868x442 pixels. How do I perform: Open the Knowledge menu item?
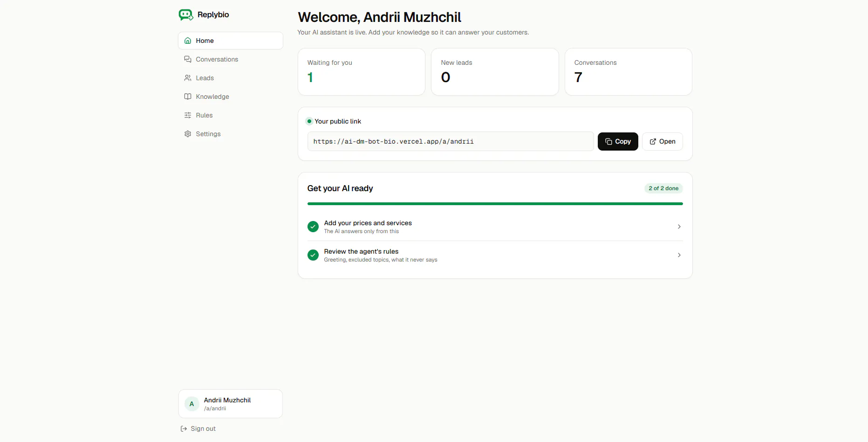coord(231,97)
